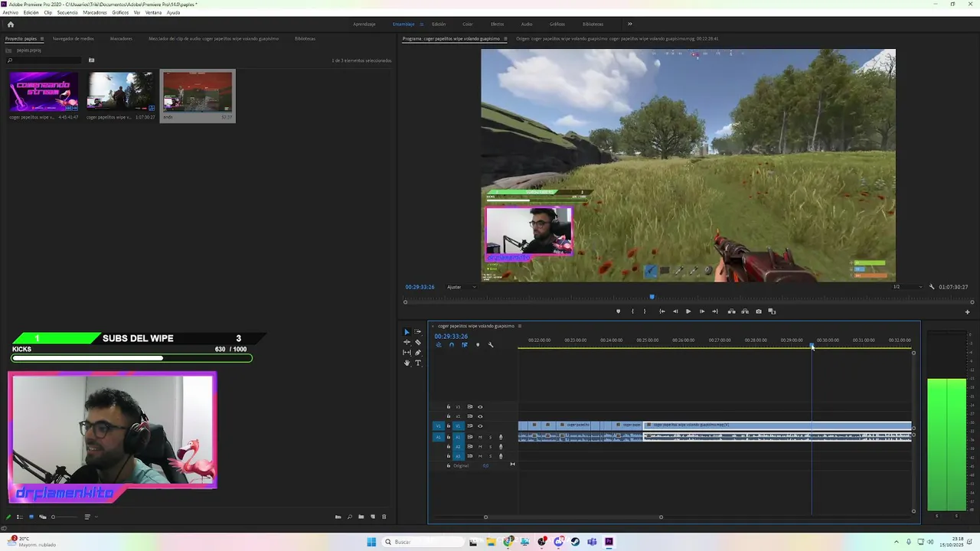
Task: Click Add Marker button in Program monitor
Action: pos(618,311)
